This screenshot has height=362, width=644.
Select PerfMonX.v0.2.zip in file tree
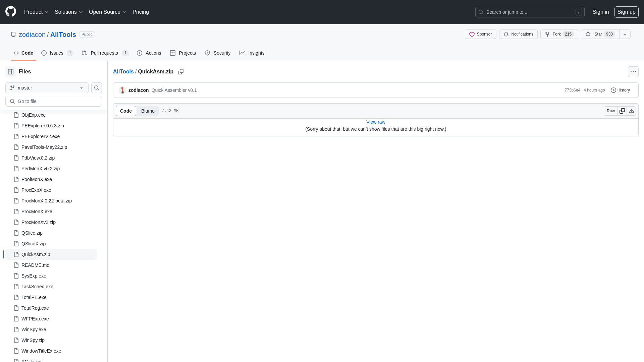(x=51, y=169)
